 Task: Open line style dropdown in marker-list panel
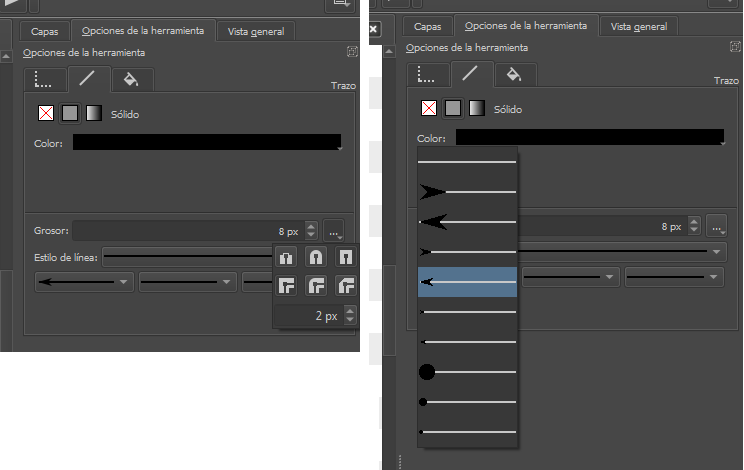pos(622,251)
